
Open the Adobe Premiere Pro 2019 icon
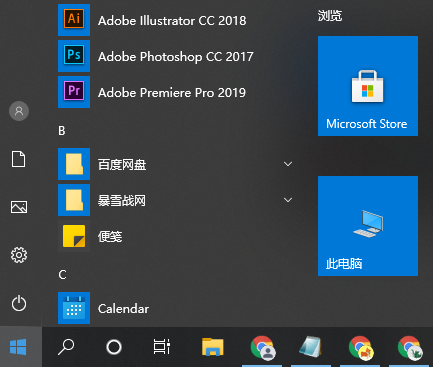tap(74, 92)
